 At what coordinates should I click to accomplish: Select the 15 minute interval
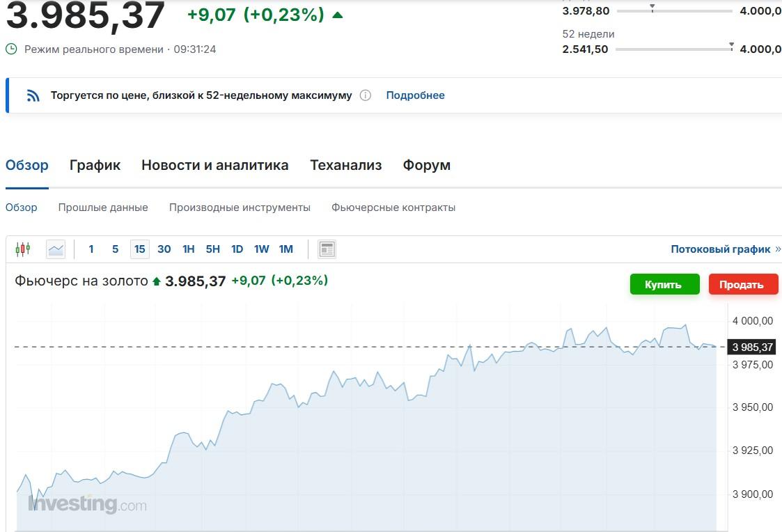pyautogui.click(x=139, y=249)
